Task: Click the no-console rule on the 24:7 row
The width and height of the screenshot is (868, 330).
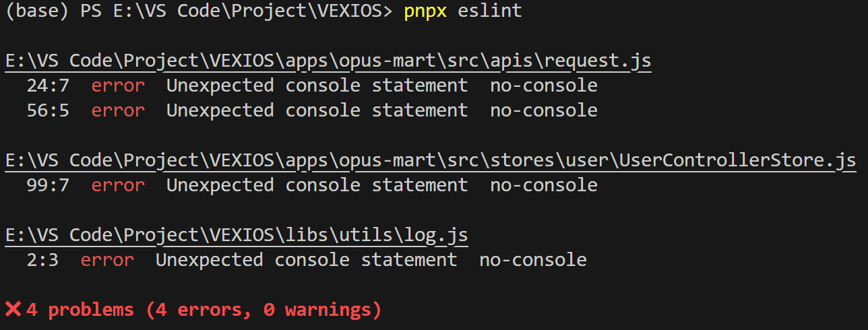Action: pyautogui.click(x=543, y=86)
